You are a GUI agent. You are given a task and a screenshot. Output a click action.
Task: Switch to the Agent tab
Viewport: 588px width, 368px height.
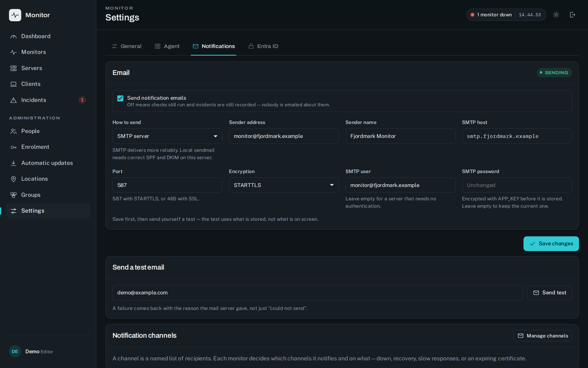coord(167,46)
